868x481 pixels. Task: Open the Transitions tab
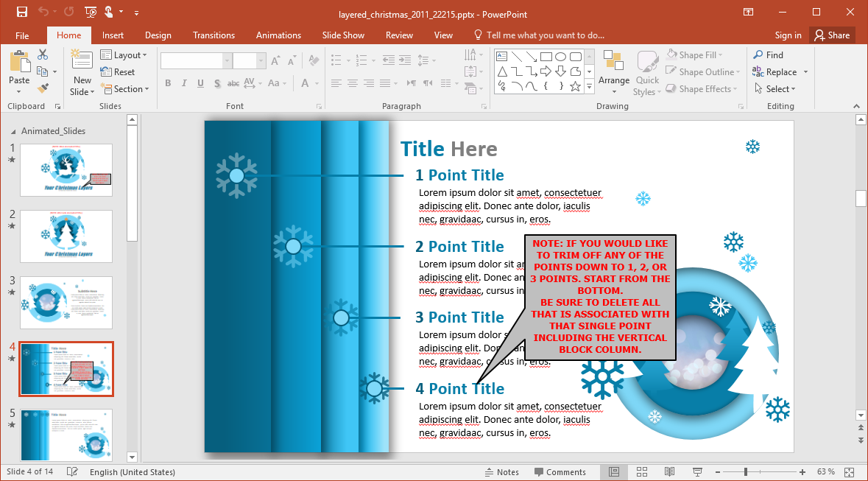click(x=214, y=35)
